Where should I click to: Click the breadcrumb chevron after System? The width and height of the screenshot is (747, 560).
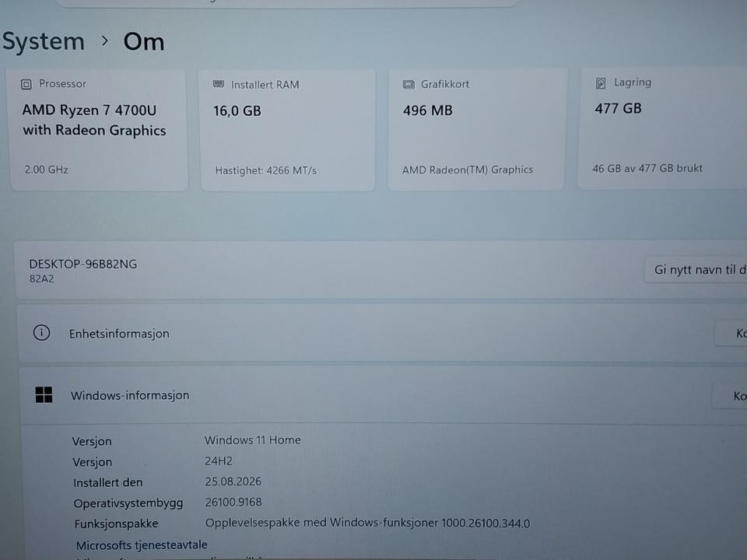105,41
